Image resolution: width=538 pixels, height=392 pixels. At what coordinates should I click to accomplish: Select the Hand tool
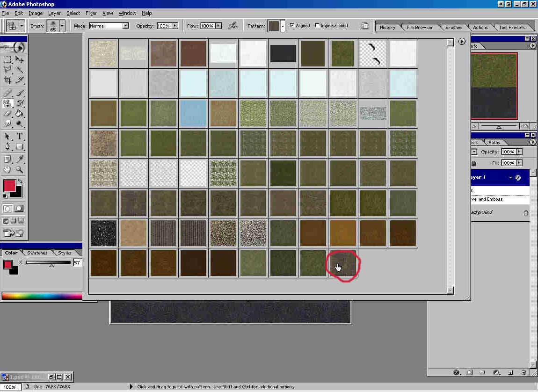point(7,169)
